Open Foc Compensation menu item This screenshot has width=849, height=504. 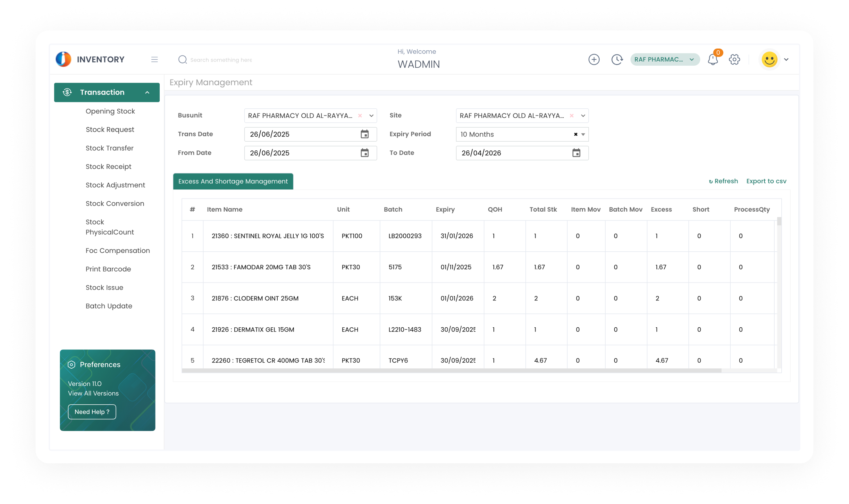point(117,250)
